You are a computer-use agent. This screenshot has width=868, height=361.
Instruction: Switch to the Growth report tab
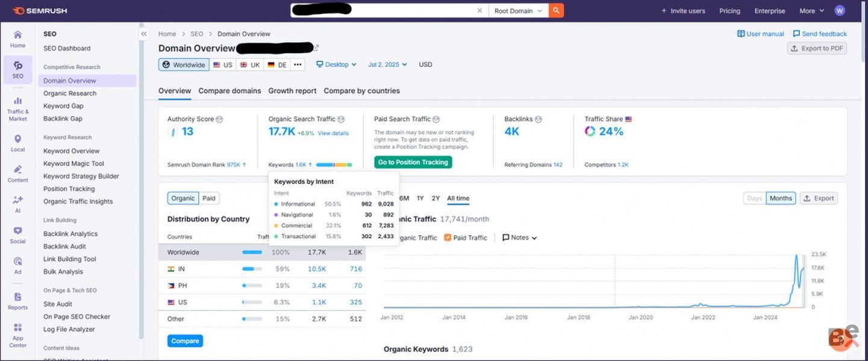point(292,91)
